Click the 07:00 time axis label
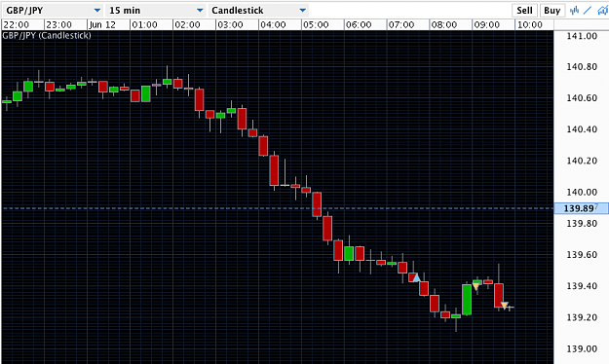 (x=401, y=25)
